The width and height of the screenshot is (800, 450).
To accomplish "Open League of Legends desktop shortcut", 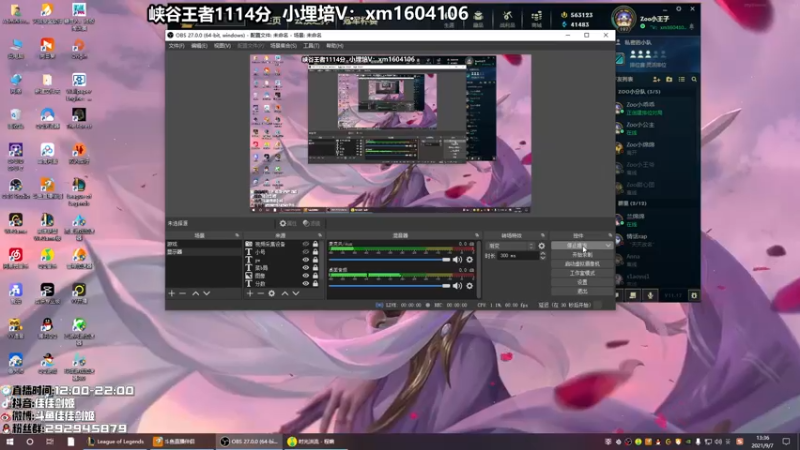I will (79, 191).
